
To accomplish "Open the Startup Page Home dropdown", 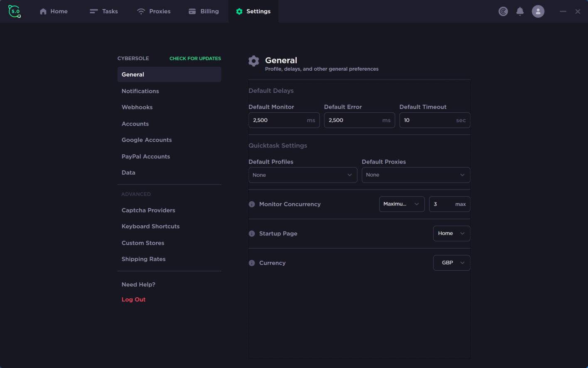I will 452,234.
